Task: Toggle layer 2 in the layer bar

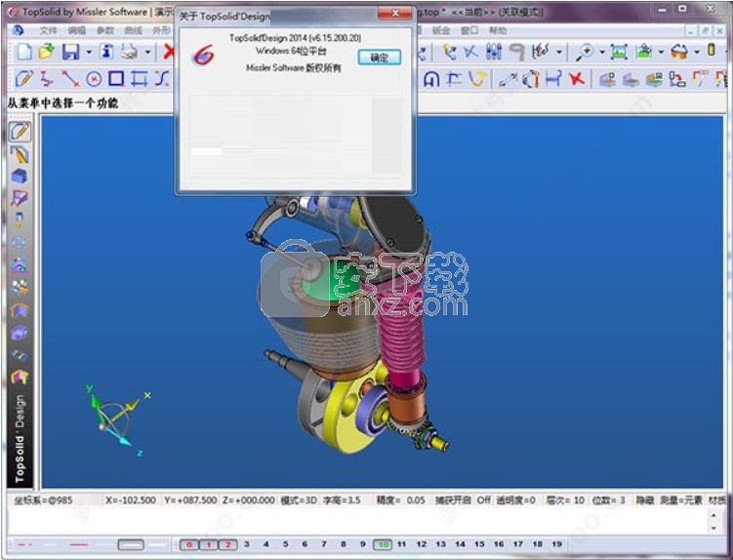Action: (227, 544)
